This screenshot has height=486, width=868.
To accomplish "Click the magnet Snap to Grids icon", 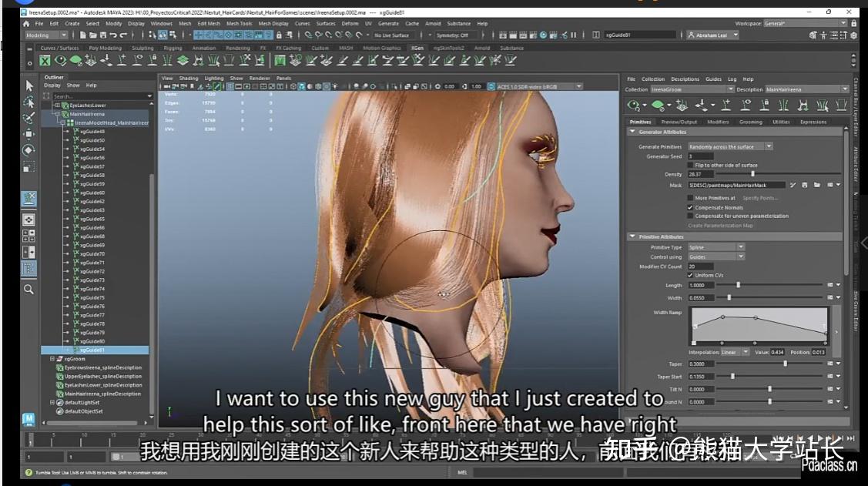I will click(x=199, y=35).
